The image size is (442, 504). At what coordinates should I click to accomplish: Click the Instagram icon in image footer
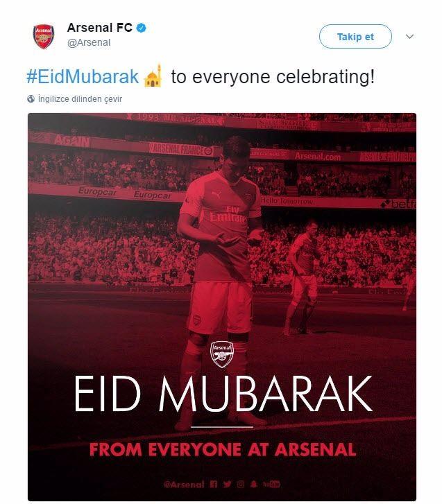pos(241,484)
